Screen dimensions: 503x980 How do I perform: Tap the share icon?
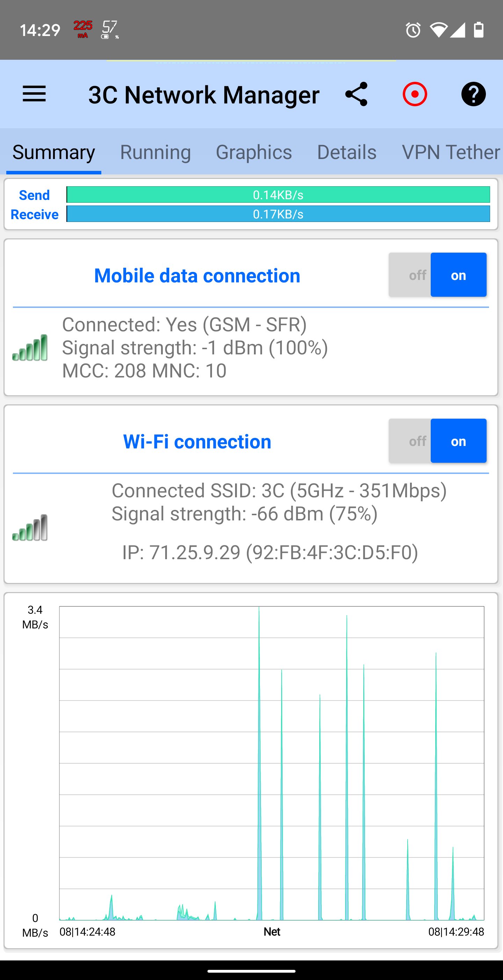coord(356,94)
